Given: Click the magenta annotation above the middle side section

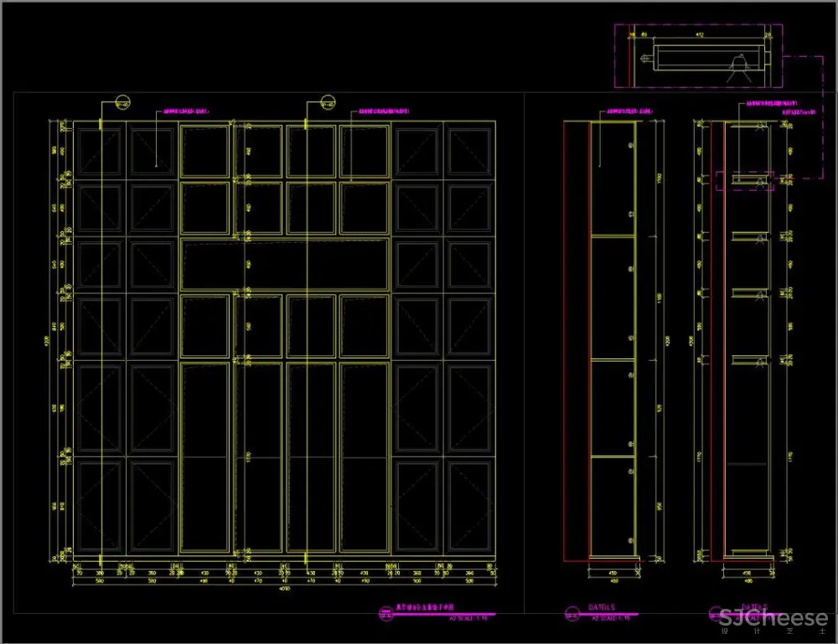Looking at the screenshot, I should click(629, 111).
